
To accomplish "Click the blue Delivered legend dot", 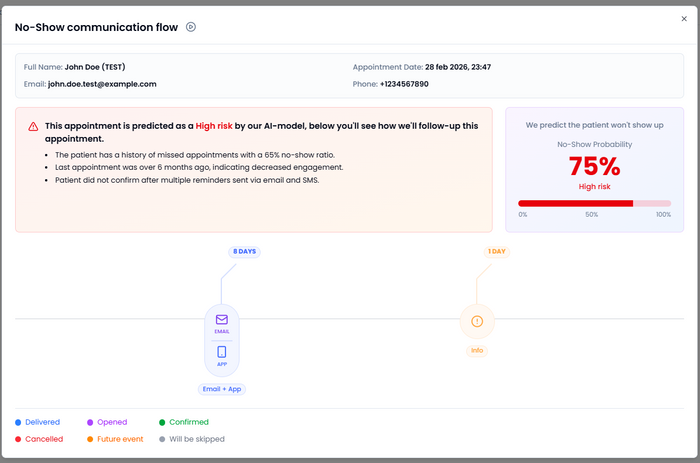I will [x=19, y=422].
